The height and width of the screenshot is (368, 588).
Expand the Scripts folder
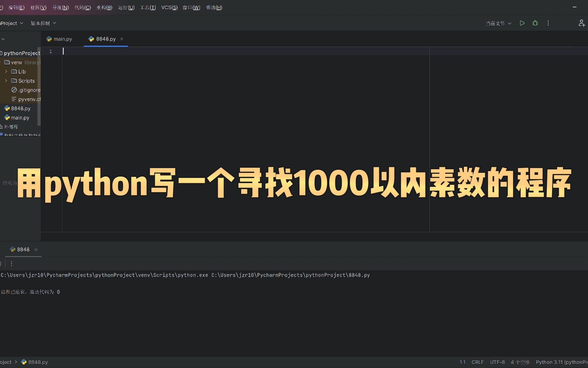coord(6,81)
